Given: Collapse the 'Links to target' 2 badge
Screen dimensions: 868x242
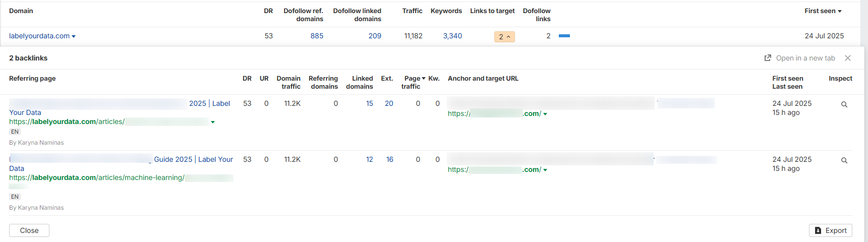Looking at the screenshot, I should (x=504, y=36).
